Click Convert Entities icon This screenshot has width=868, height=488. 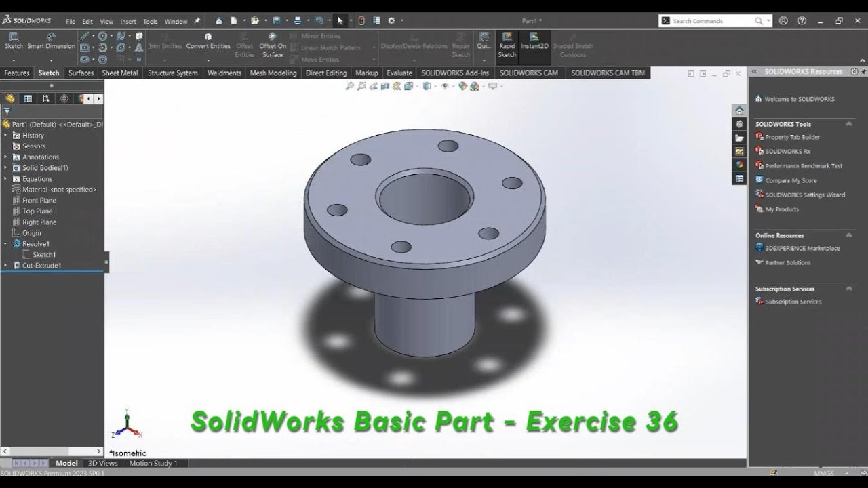[208, 37]
